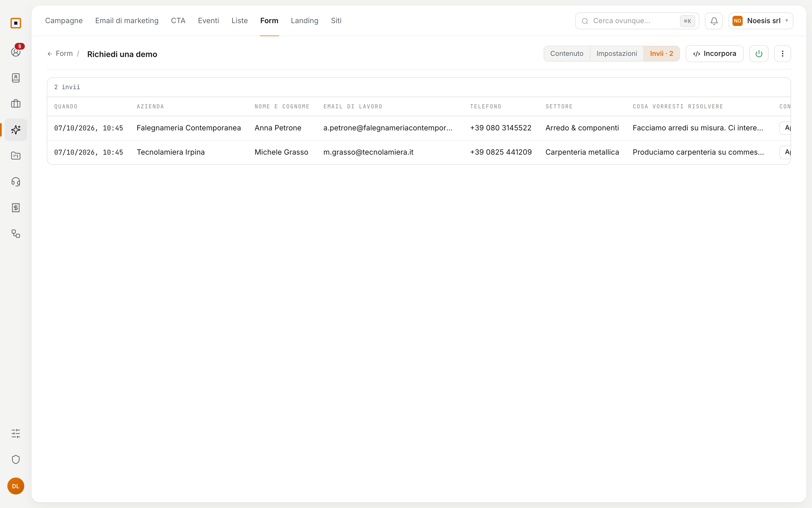Screen dimensions: 812x508
Task: Click the Falegnameria Contemporanea cell
Action: (x=189, y=128)
